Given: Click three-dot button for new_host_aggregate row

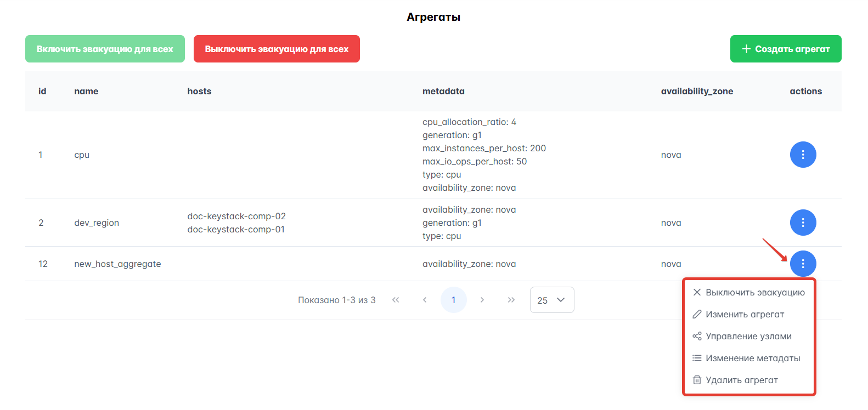Looking at the screenshot, I should (x=803, y=264).
